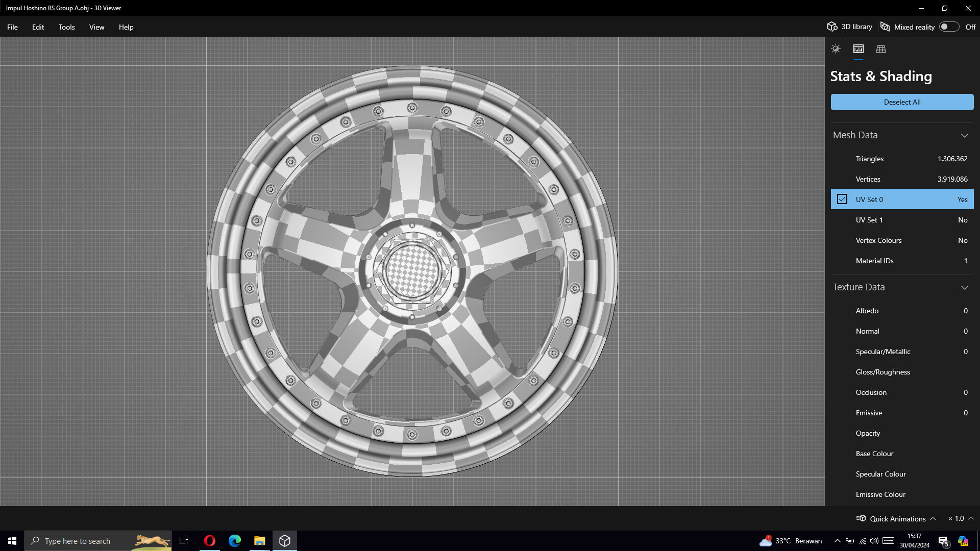Toggle the Mixed reality switch
The width and height of the screenshot is (980, 551).
point(948,27)
